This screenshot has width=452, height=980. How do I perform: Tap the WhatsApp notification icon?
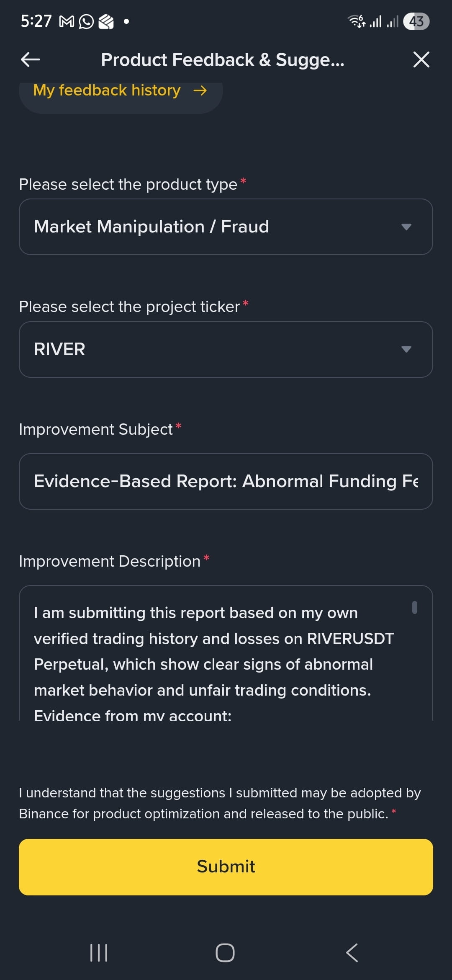(86, 21)
